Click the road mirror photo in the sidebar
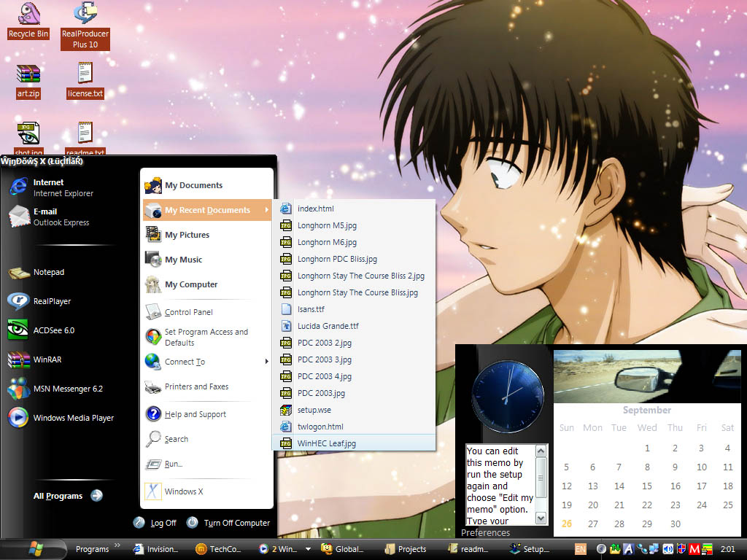The width and height of the screenshot is (747, 560). pyautogui.click(x=647, y=376)
